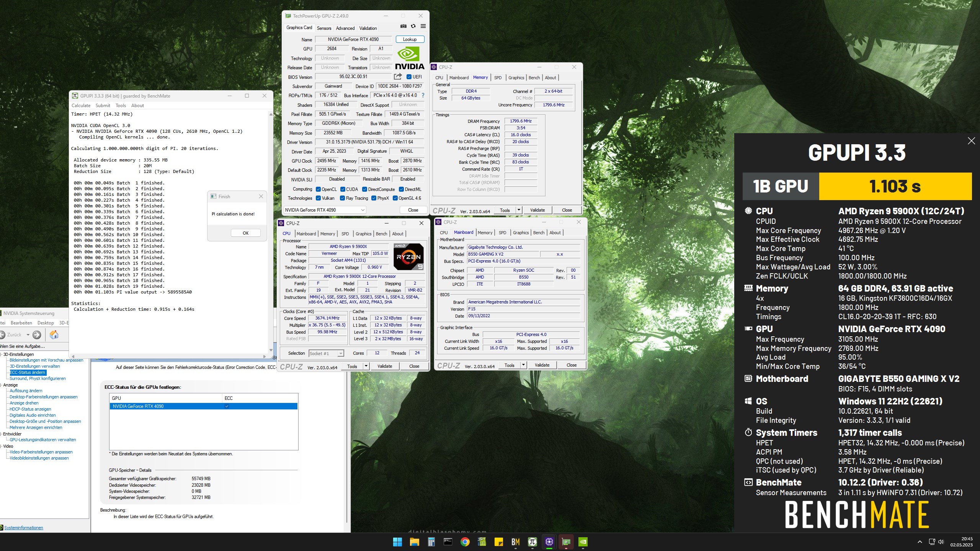
Task: Open the Calculate menu in GPUPI
Action: (81, 106)
